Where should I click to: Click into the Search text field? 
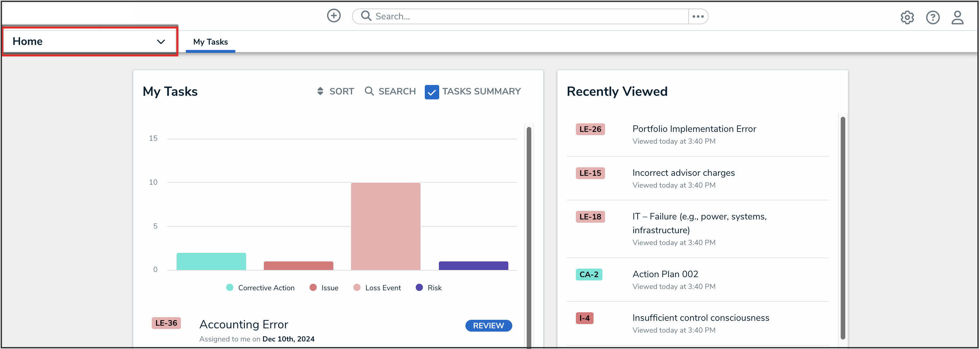529,16
